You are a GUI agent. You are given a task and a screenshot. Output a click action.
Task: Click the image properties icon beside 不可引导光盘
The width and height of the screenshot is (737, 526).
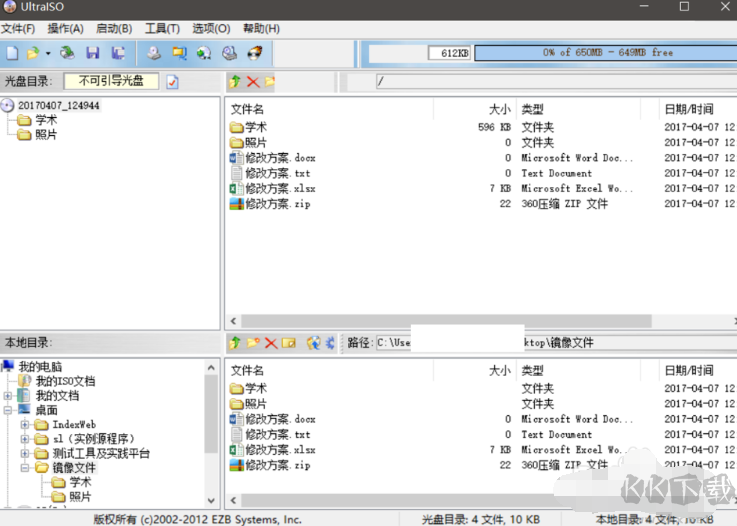(172, 82)
